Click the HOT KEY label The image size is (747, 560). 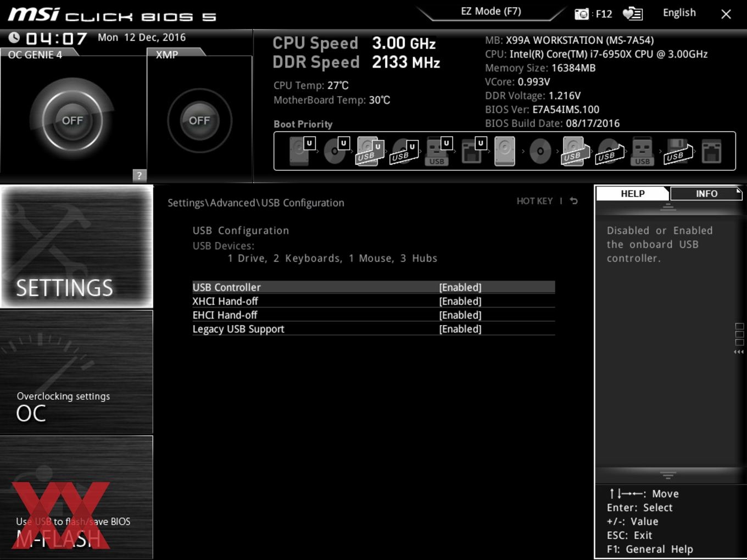tap(534, 201)
